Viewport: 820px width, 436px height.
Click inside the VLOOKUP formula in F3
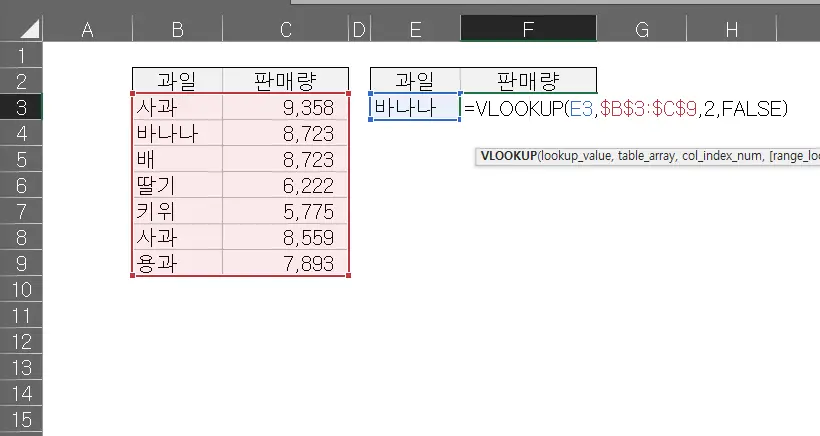tap(626, 108)
